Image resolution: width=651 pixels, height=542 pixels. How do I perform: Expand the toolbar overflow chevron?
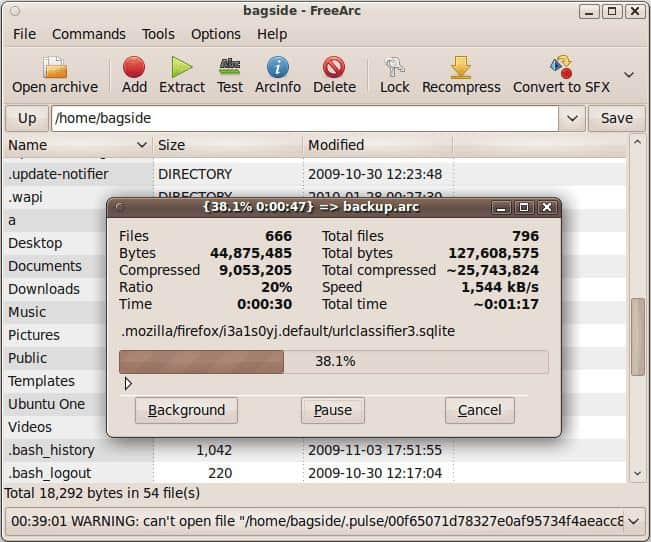(629, 75)
